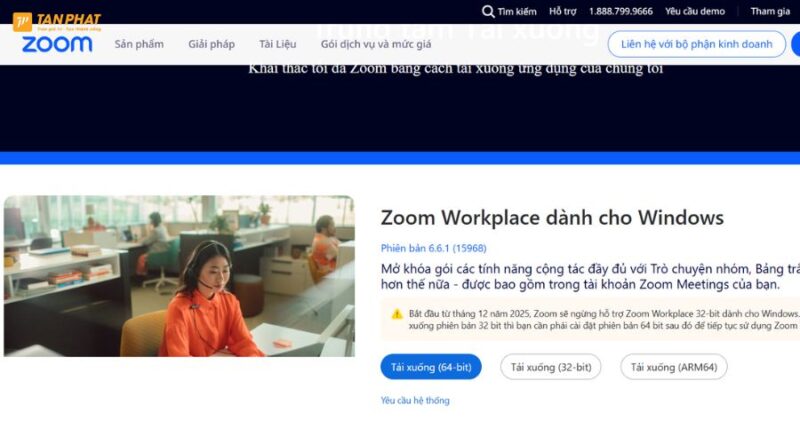Click Yêu cầu demo link
The width and height of the screenshot is (800, 444).
pos(695,11)
